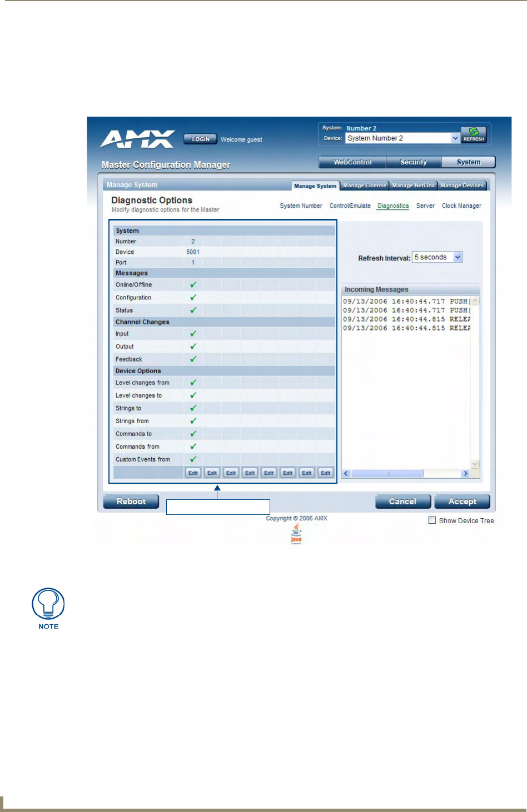Toggle Level changes to checkmark
This screenshot has width=527, height=812.
click(x=193, y=395)
